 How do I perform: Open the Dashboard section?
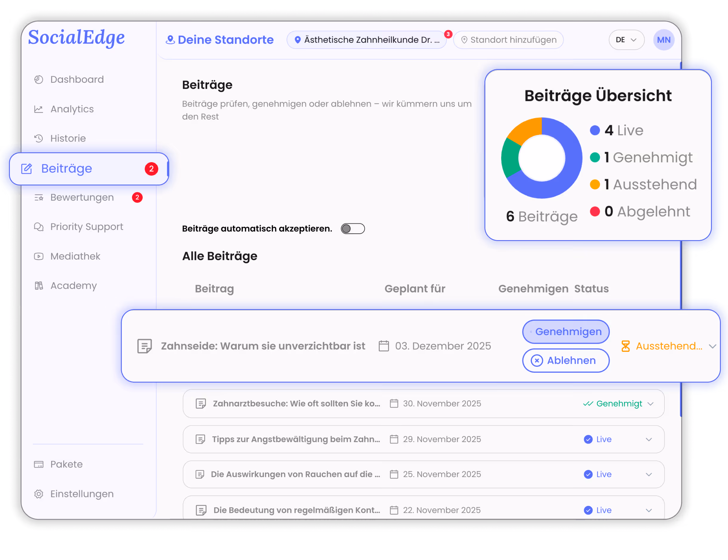pyautogui.click(x=38, y=79)
